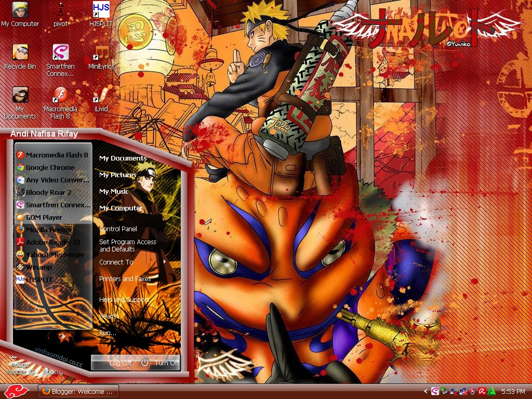Open My Computer in Start menu
This screenshot has width=532, height=399.
pyautogui.click(x=121, y=208)
